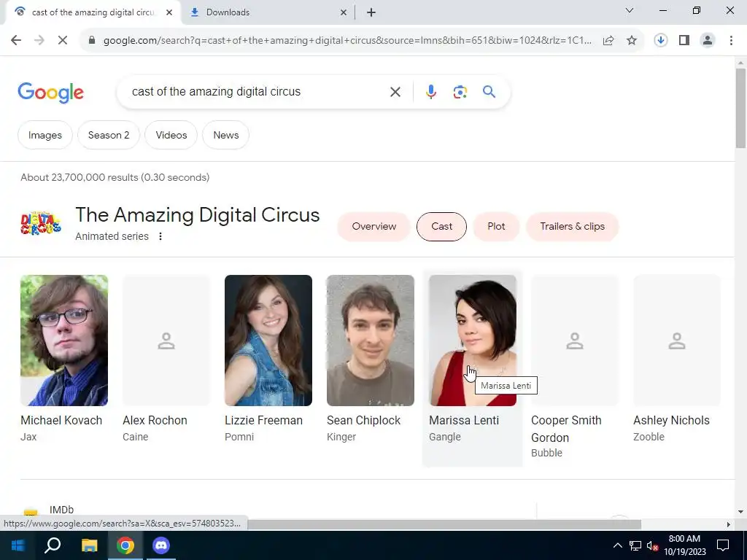This screenshot has width=747, height=560.
Task: Open the IMDb search result
Action: [61, 510]
